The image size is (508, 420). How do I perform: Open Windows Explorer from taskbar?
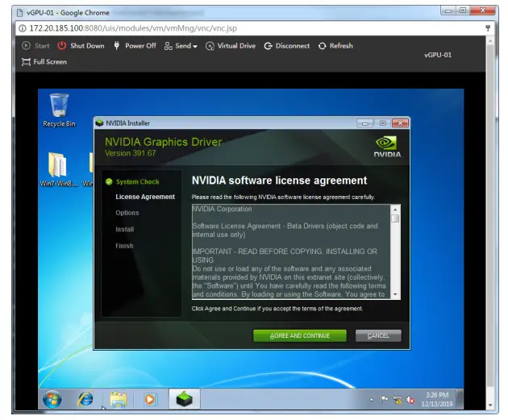119,400
